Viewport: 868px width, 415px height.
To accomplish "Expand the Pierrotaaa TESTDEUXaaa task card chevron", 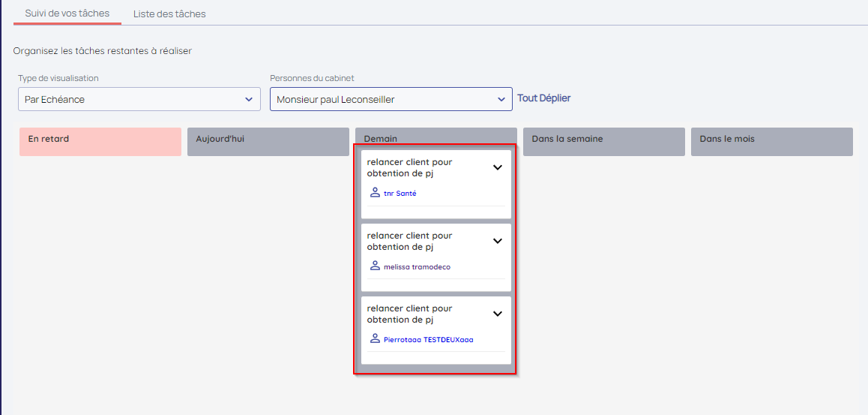I will tap(497, 314).
